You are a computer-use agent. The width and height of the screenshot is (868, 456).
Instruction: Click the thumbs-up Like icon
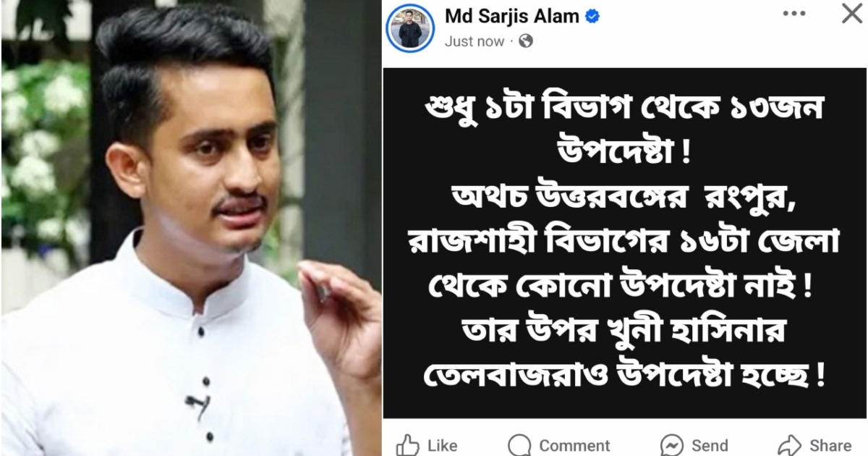(408, 444)
